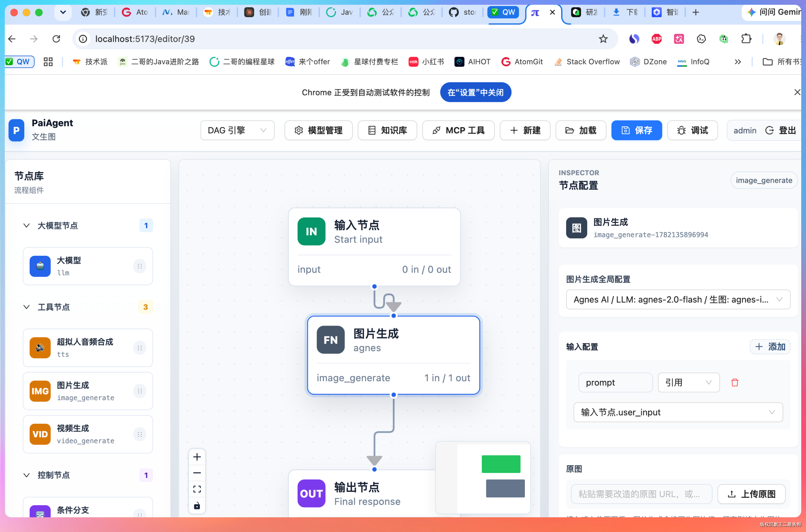The image size is (806, 532).
Task: Switch to the GitHub browser tab
Action: [462, 13]
